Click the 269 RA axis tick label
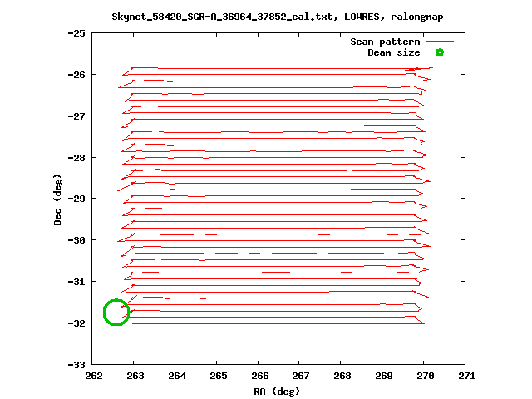 coord(384,376)
